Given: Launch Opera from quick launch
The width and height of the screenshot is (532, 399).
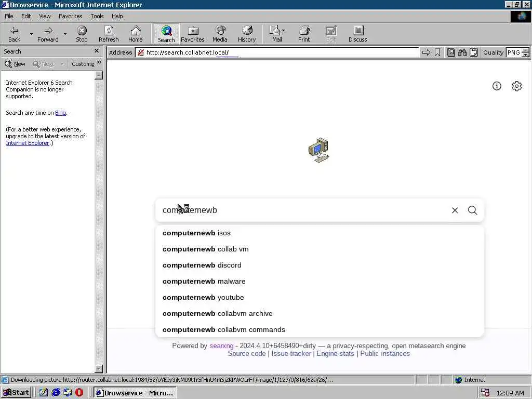Looking at the screenshot, I should click(79, 393).
